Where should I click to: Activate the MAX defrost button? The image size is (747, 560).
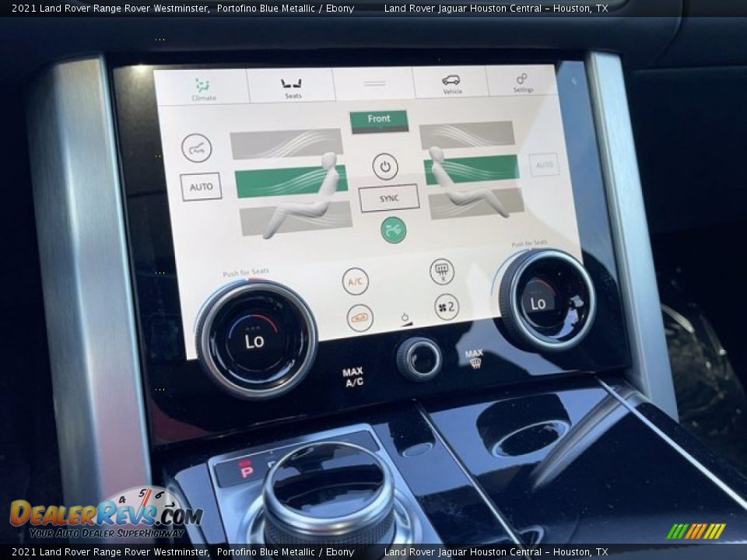point(474,359)
